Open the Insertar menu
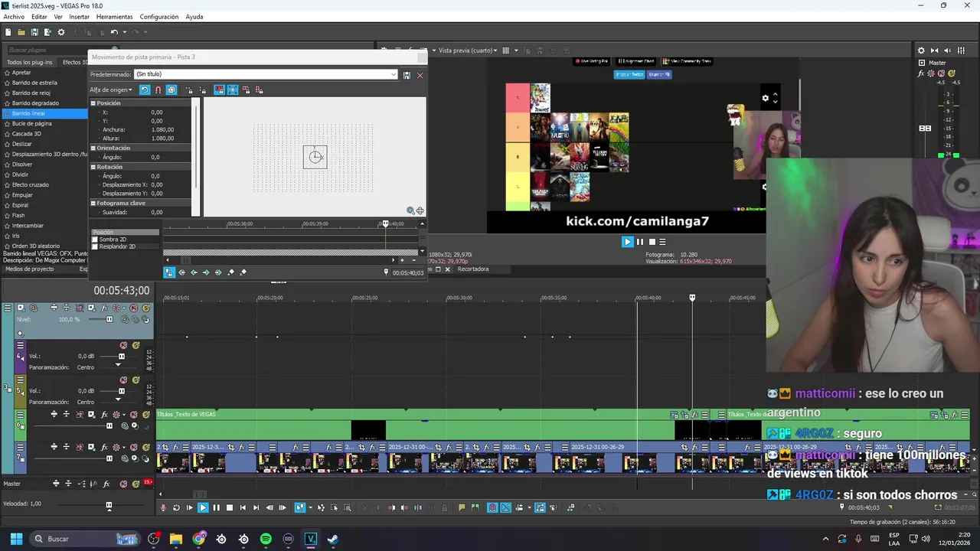980x551 pixels. point(79,17)
